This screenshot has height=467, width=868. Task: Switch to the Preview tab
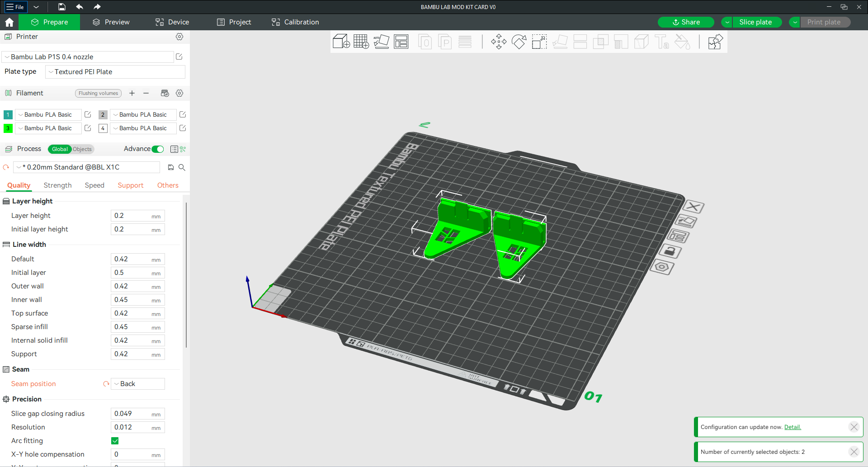[111, 22]
